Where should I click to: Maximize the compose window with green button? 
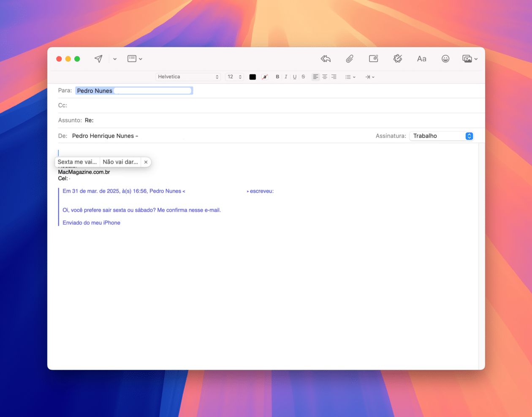pos(77,59)
